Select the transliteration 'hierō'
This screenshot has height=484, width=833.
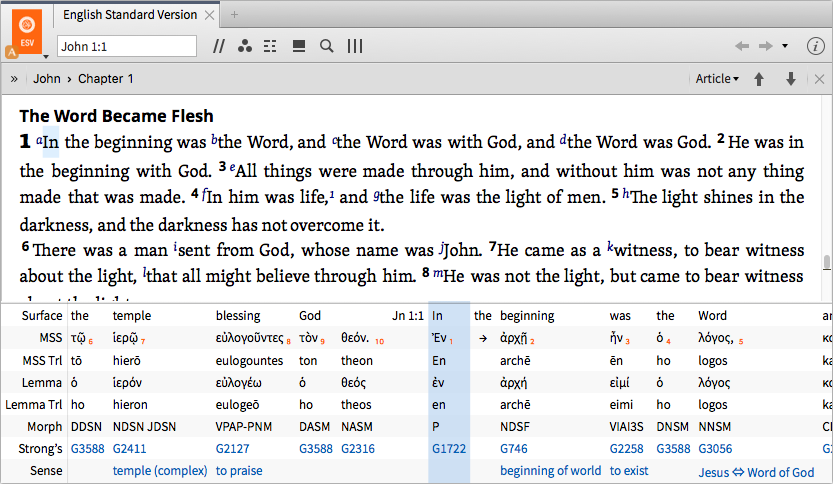[x=126, y=360]
